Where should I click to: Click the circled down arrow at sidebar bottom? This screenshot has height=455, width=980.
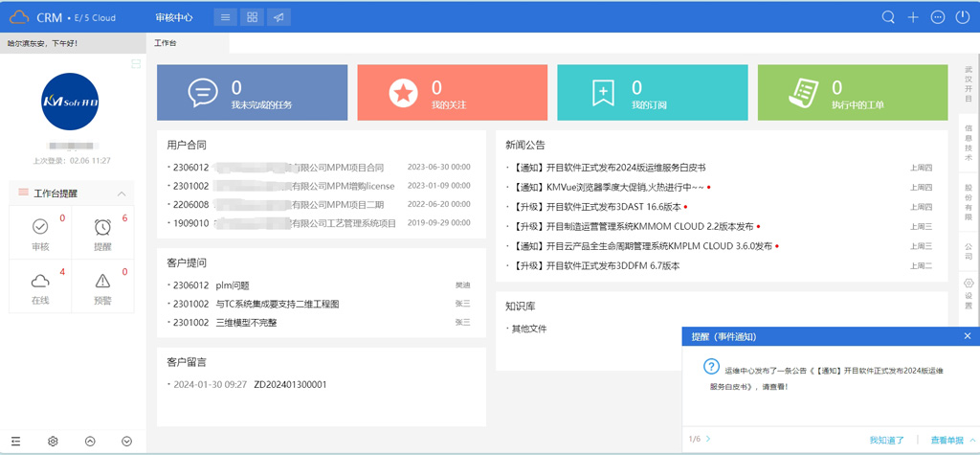(x=126, y=442)
